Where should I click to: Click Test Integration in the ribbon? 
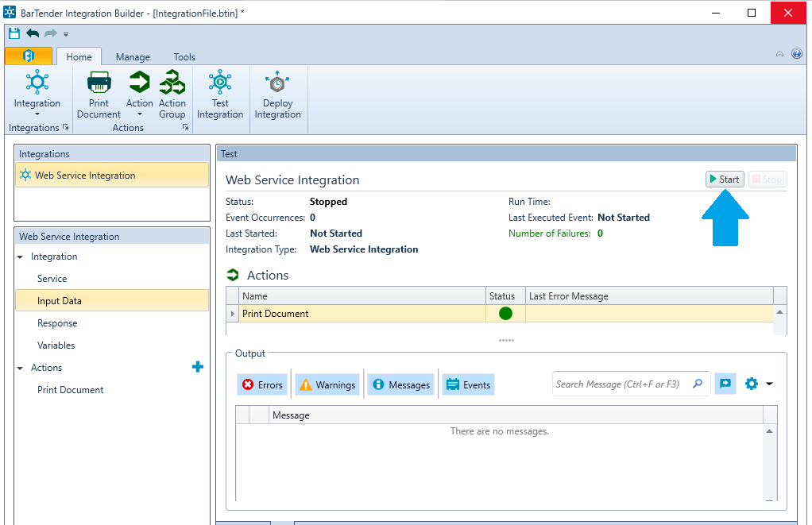tap(220, 95)
